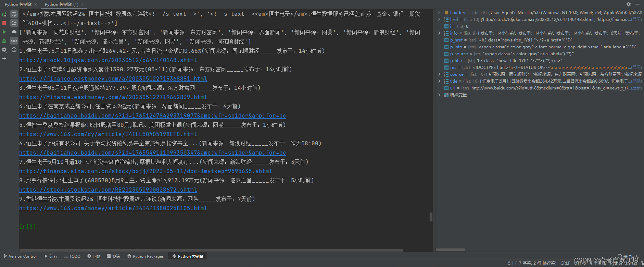644x267 pixels.
Task: Open the stock.stockstar.com link
Action: [x=108, y=190]
